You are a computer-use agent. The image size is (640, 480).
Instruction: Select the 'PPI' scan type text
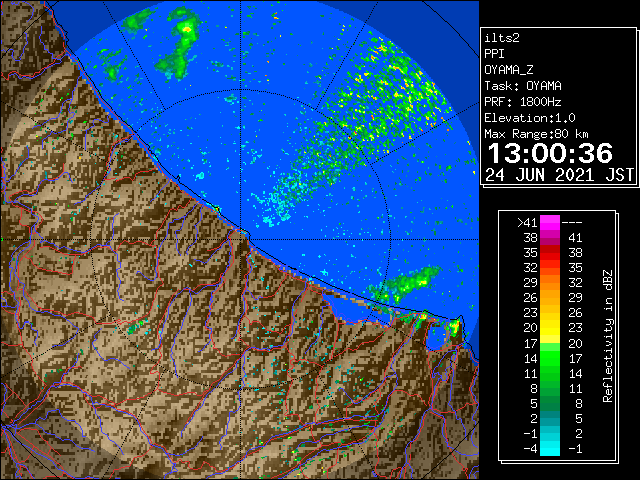pos(494,54)
